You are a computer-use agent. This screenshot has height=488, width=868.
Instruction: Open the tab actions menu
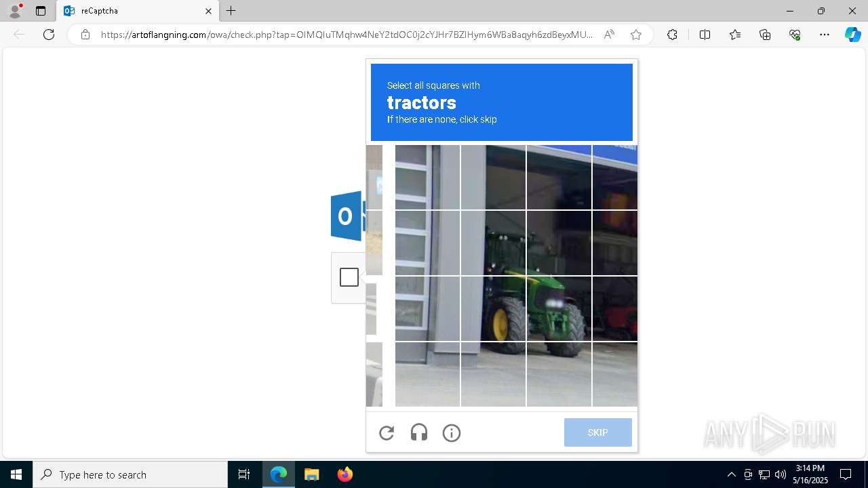(41, 11)
